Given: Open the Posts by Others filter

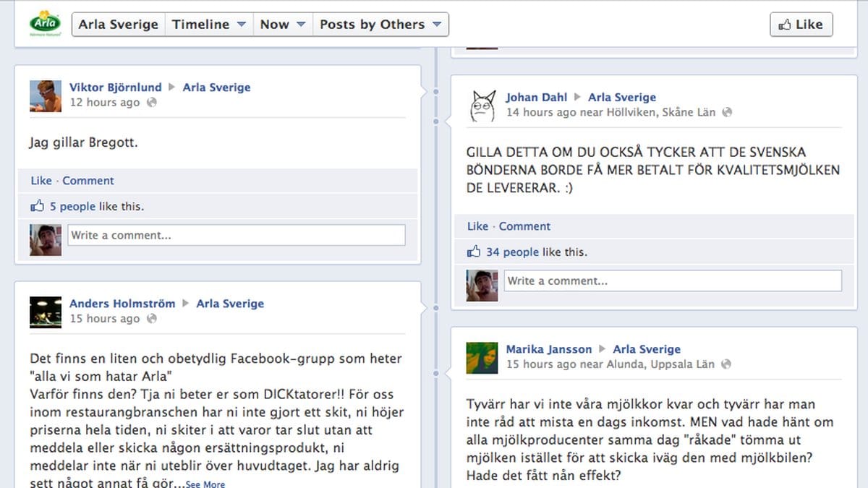Looking at the screenshot, I should pyautogui.click(x=380, y=24).
